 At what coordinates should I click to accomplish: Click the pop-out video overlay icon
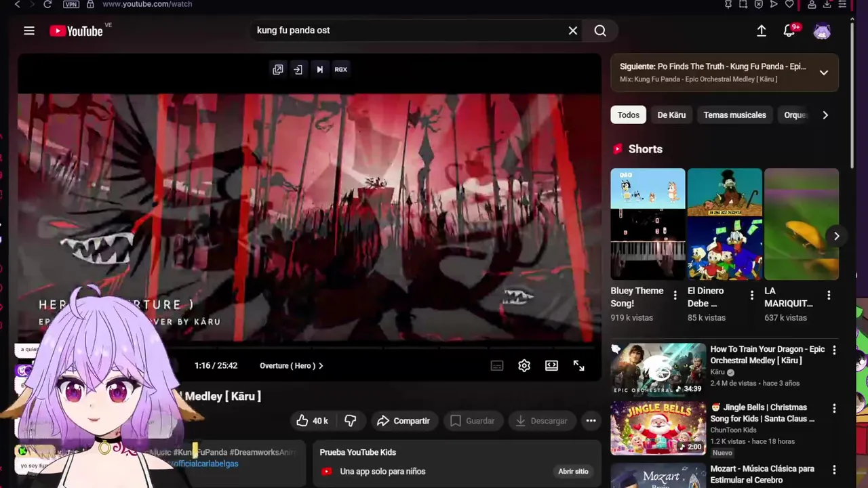pyautogui.click(x=277, y=69)
